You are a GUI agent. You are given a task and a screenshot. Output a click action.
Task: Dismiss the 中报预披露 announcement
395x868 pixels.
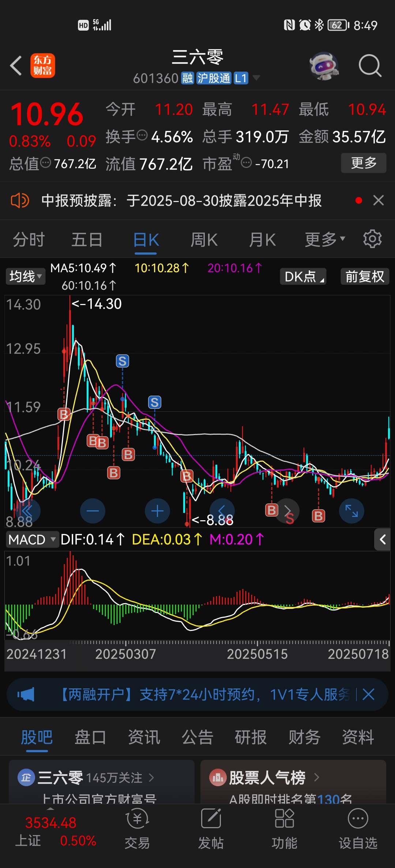(379, 200)
